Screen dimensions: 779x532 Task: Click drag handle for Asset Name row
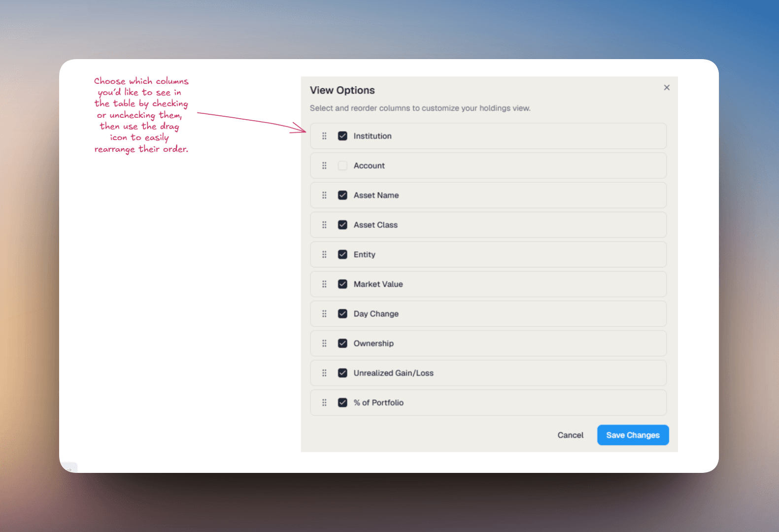pos(324,195)
